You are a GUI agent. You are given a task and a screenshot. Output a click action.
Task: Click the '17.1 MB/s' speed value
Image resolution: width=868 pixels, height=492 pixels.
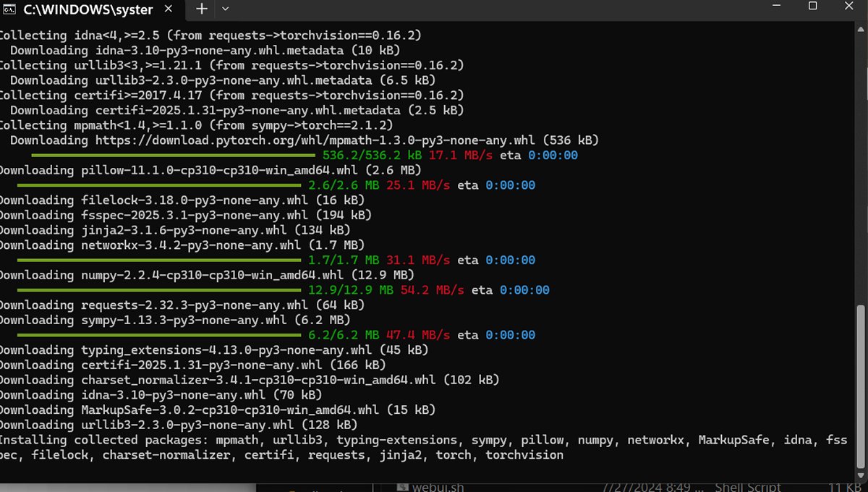tap(460, 156)
